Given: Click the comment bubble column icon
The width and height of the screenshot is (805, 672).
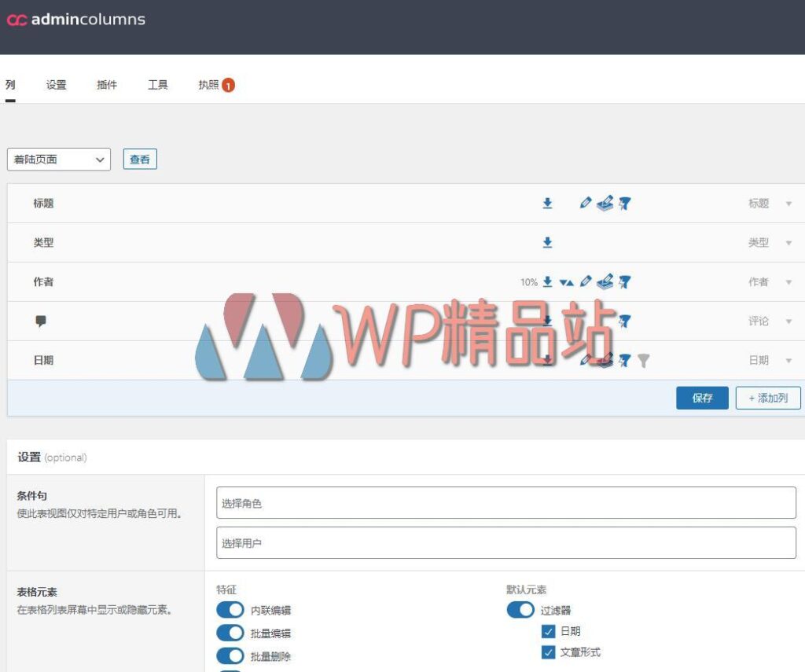Looking at the screenshot, I should point(41,320).
